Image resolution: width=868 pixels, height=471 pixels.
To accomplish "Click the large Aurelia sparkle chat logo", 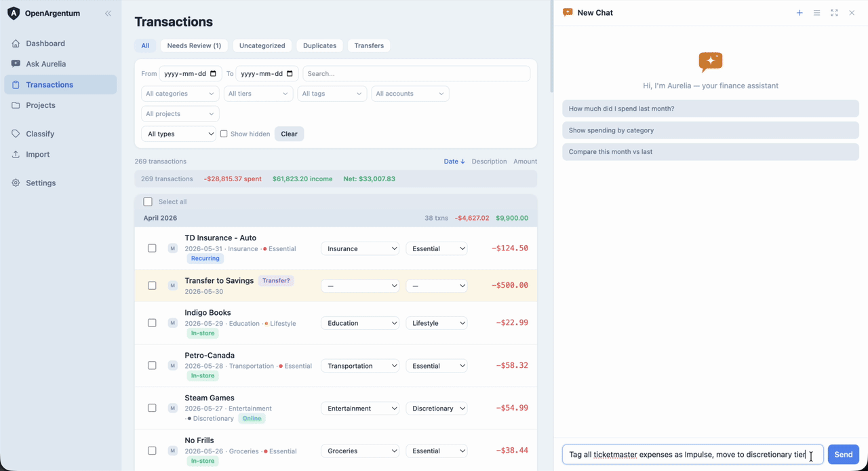I will point(711,62).
